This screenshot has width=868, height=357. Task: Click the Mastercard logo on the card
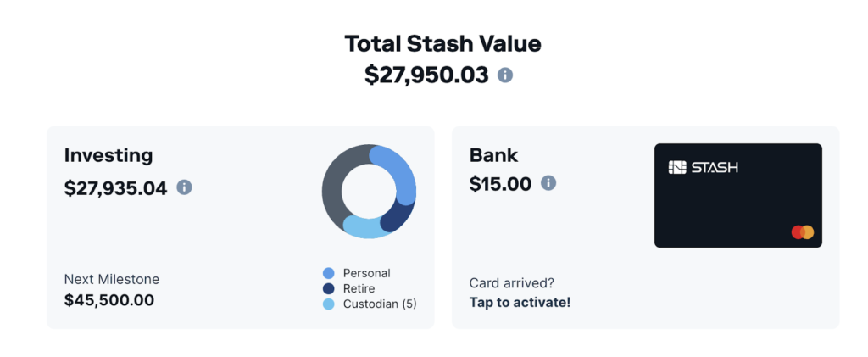tap(802, 231)
